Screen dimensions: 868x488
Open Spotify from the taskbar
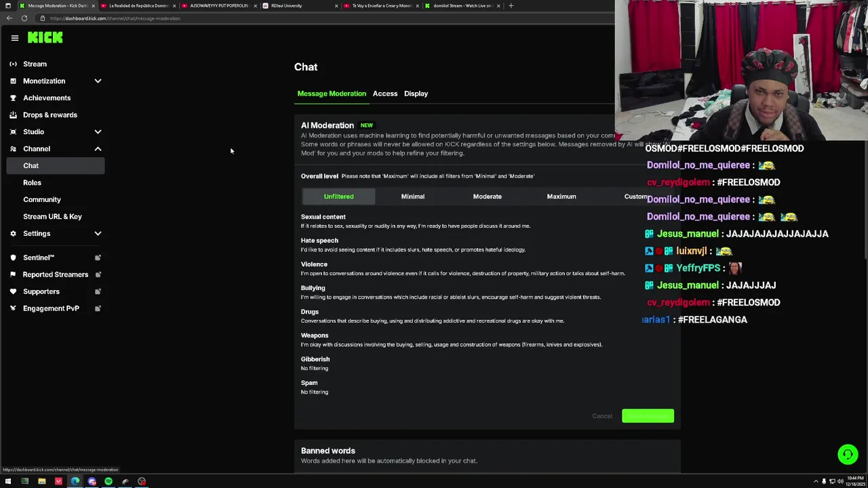(108, 481)
